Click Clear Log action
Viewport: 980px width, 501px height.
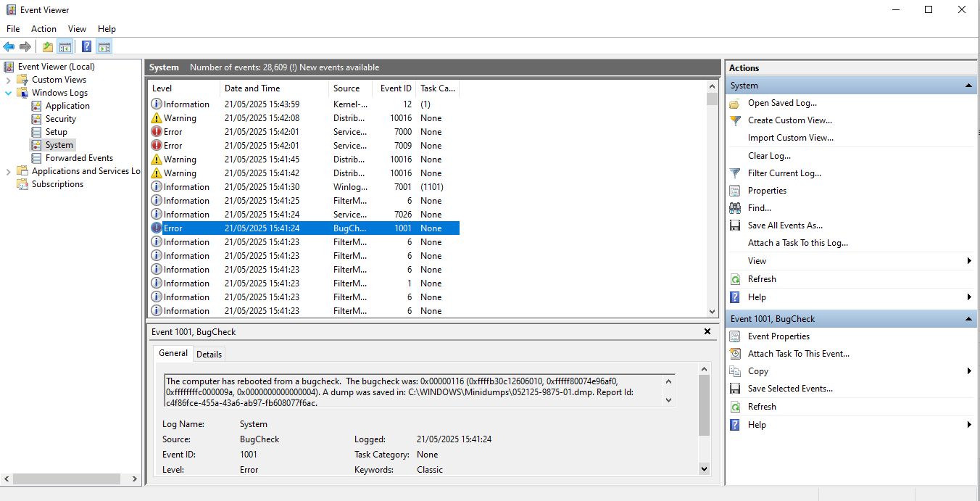pyautogui.click(x=769, y=156)
